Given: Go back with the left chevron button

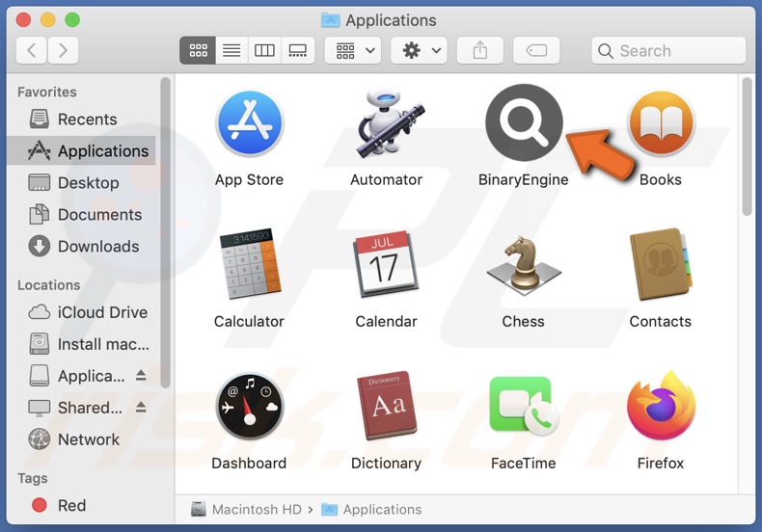Looking at the screenshot, I should [32, 50].
